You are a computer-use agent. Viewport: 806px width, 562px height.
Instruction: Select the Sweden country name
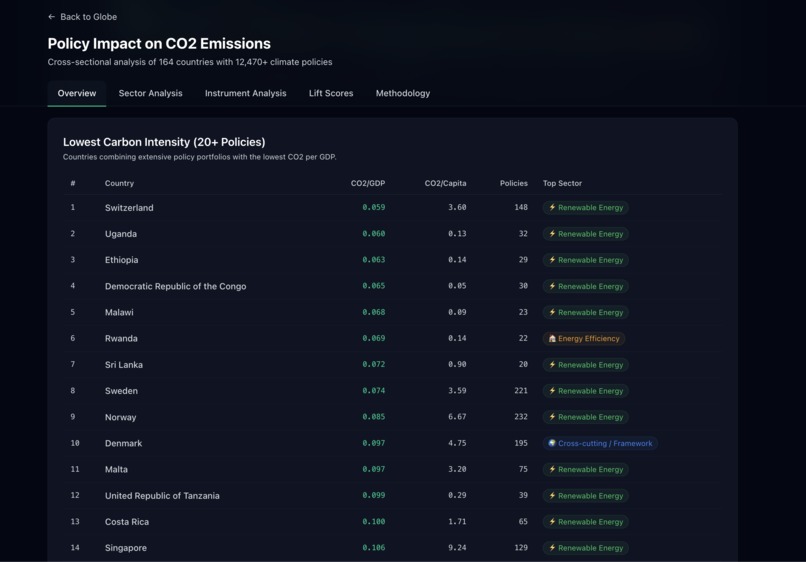point(121,391)
